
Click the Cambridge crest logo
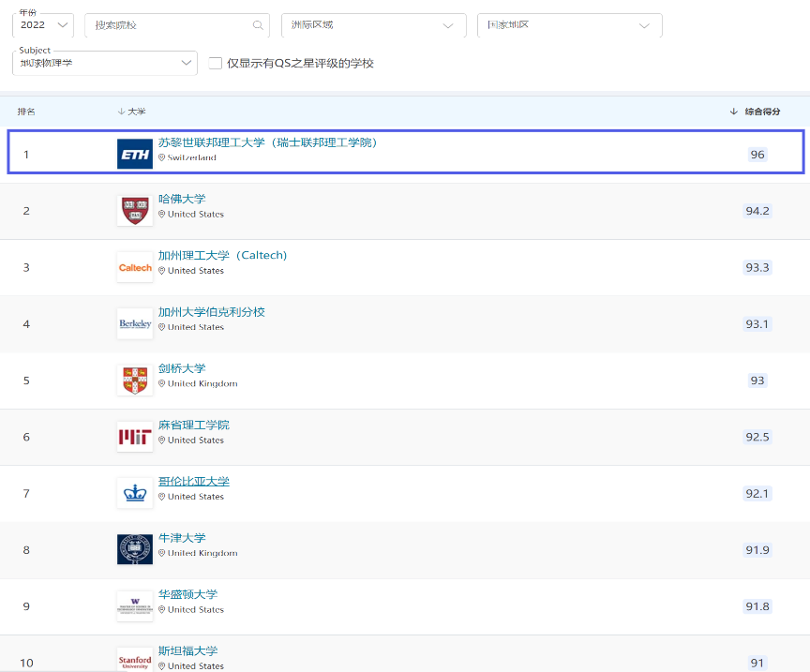point(135,381)
